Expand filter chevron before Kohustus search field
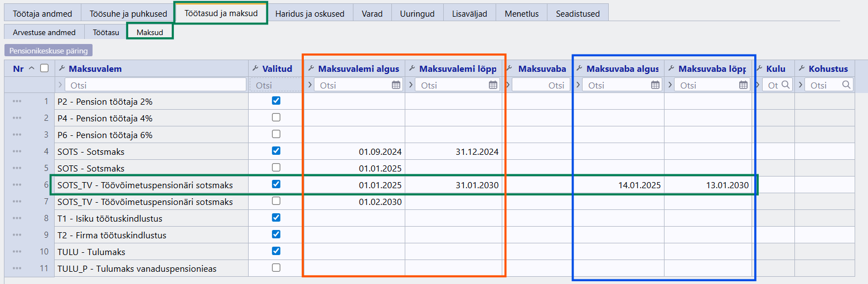 pyautogui.click(x=801, y=85)
